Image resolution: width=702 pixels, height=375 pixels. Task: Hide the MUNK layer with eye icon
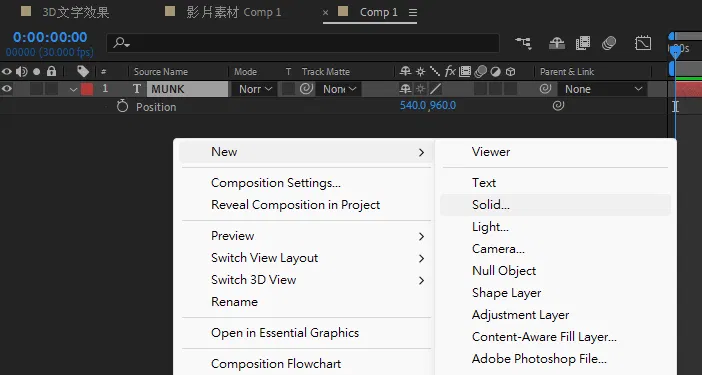pyautogui.click(x=7, y=89)
